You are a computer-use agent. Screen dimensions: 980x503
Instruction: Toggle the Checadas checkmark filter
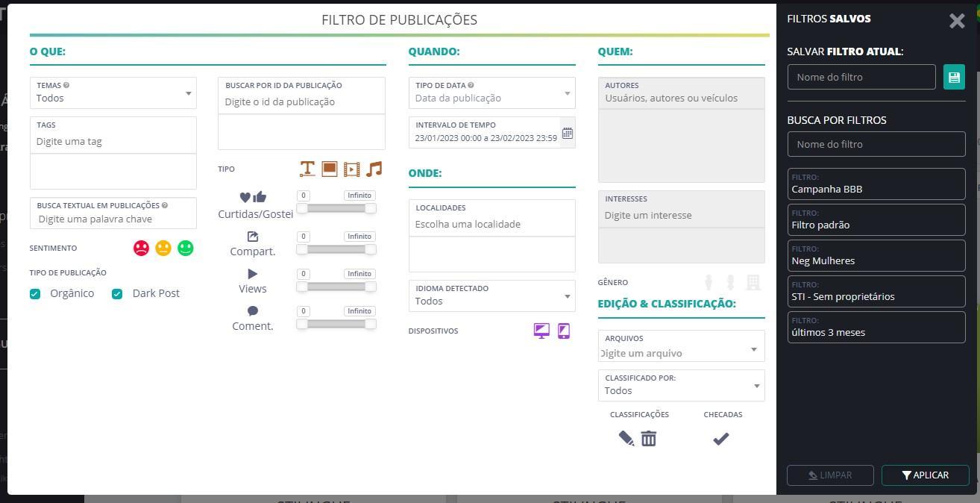coord(720,440)
